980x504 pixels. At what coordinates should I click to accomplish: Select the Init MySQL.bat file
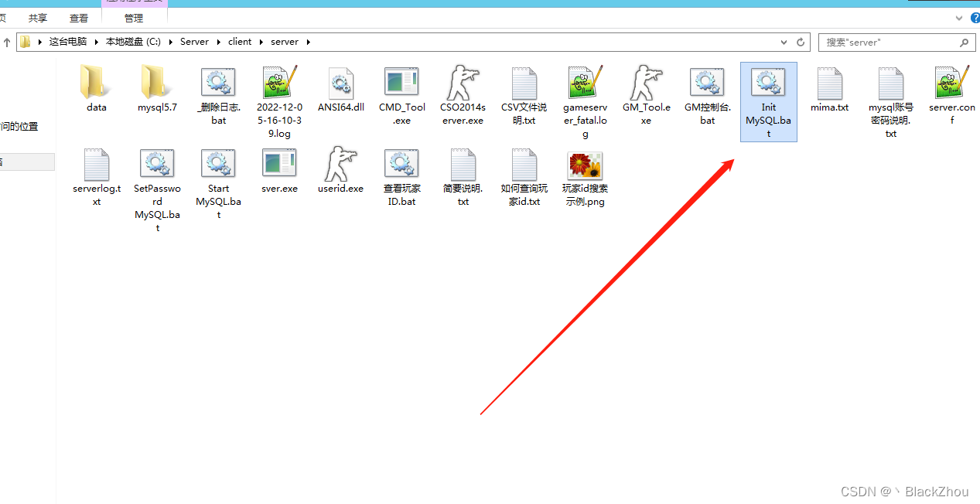coord(769,102)
